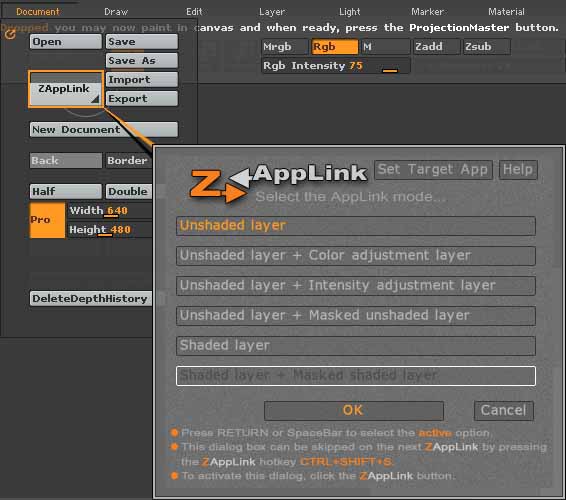Open the Material menu

506,12
